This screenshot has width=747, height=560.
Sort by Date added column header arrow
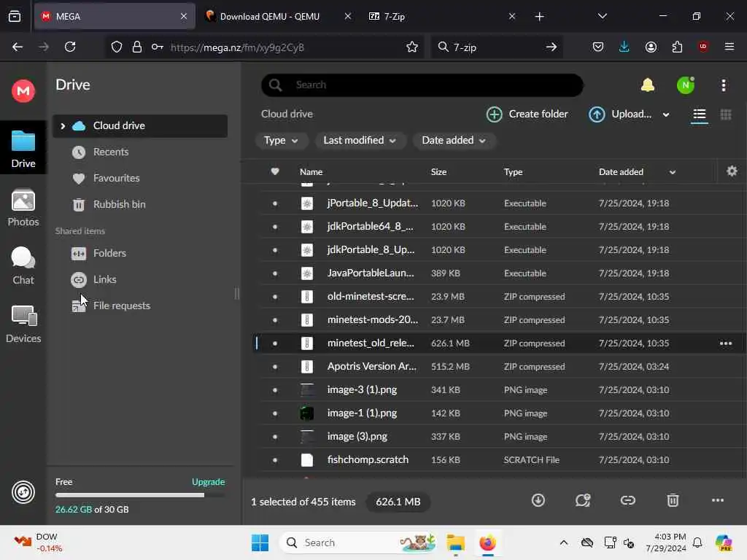(x=672, y=172)
